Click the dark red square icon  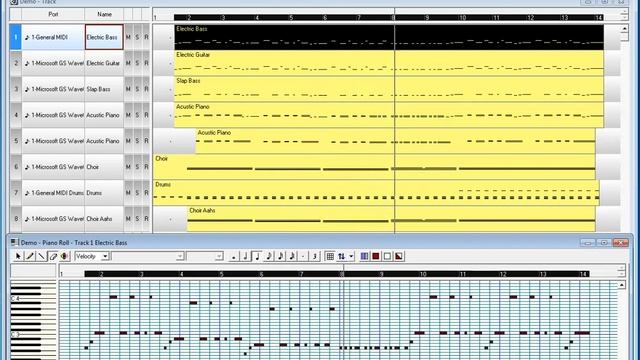click(x=376, y=256)
